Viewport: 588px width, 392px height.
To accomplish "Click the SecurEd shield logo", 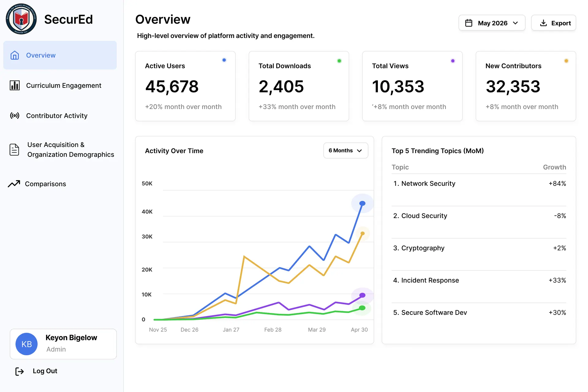I will pos(21,19).
